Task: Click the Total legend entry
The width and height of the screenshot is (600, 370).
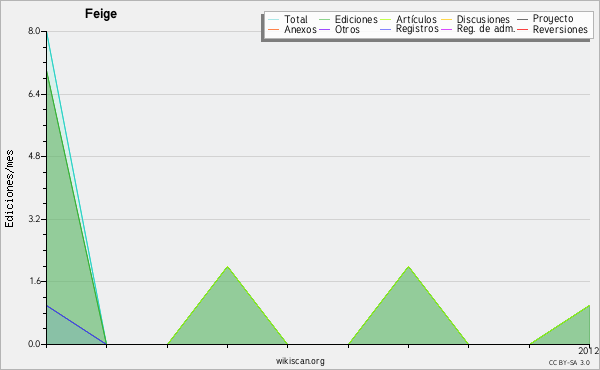Action: 295,19
